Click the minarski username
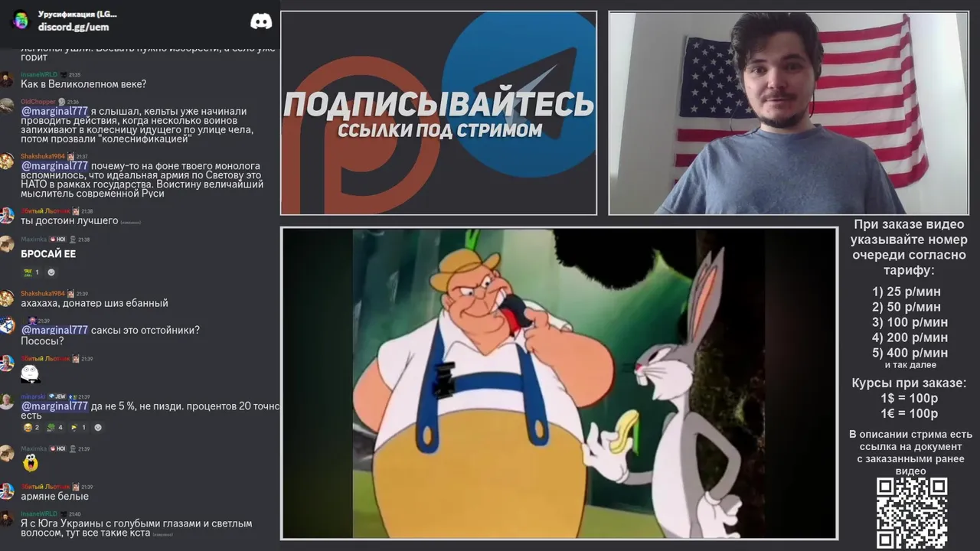980x551 pixels. (x=33, y=397)
